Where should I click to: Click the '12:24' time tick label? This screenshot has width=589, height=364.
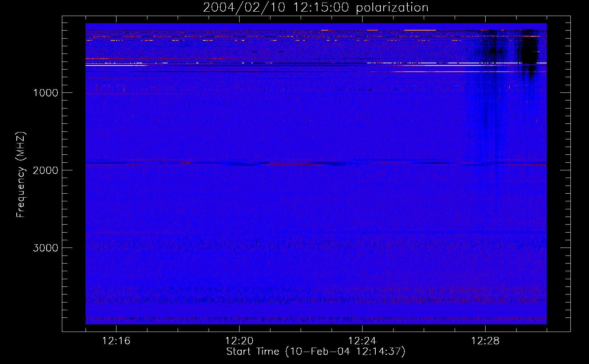362,341
